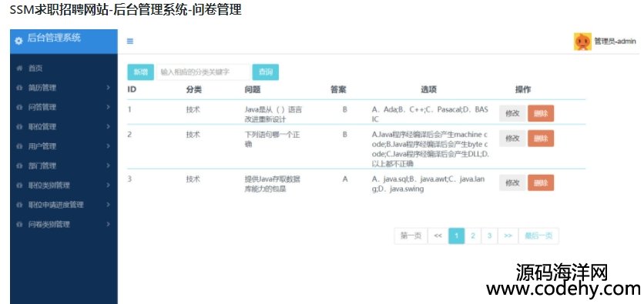
Task: Click the gear icon beside 后台管理系统
Action: pyautogui.click(x=18, y=41)
